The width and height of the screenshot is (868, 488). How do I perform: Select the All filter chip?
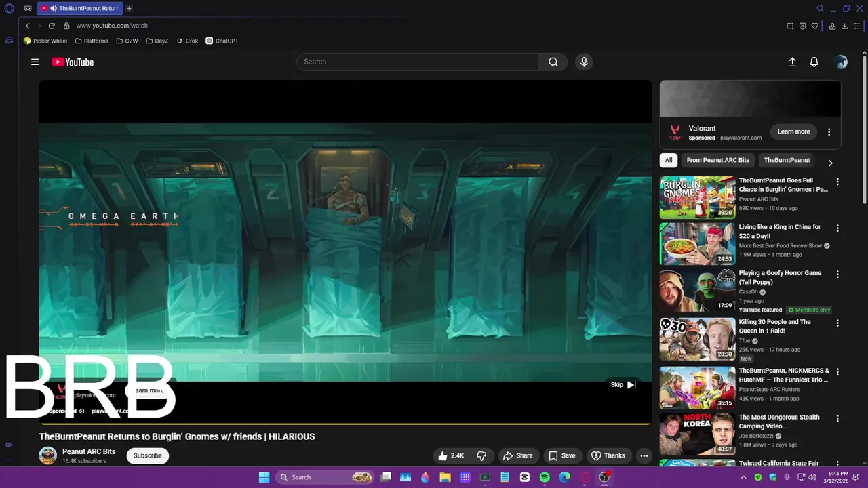pos(669,160)
